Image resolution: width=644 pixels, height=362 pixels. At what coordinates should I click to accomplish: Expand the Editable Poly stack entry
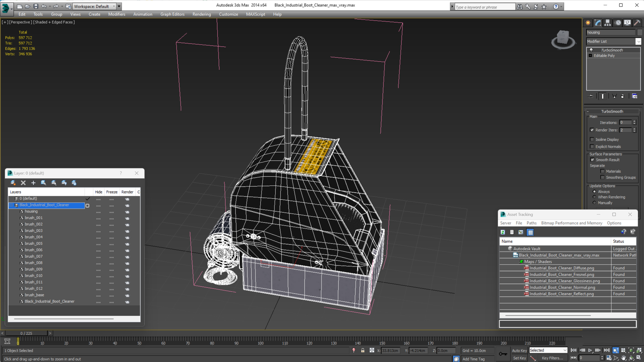click(x=591, y=55)
